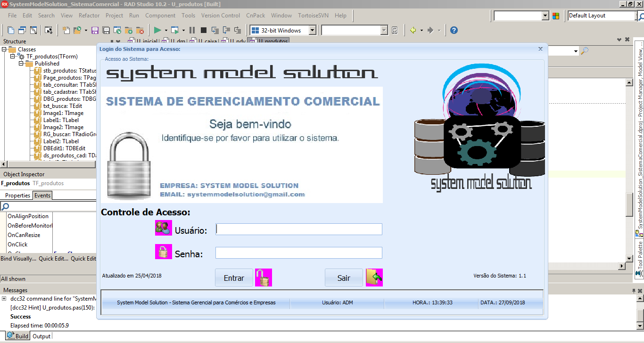Click the Senha password field
The image size is (644, 343).
point(299,253)
